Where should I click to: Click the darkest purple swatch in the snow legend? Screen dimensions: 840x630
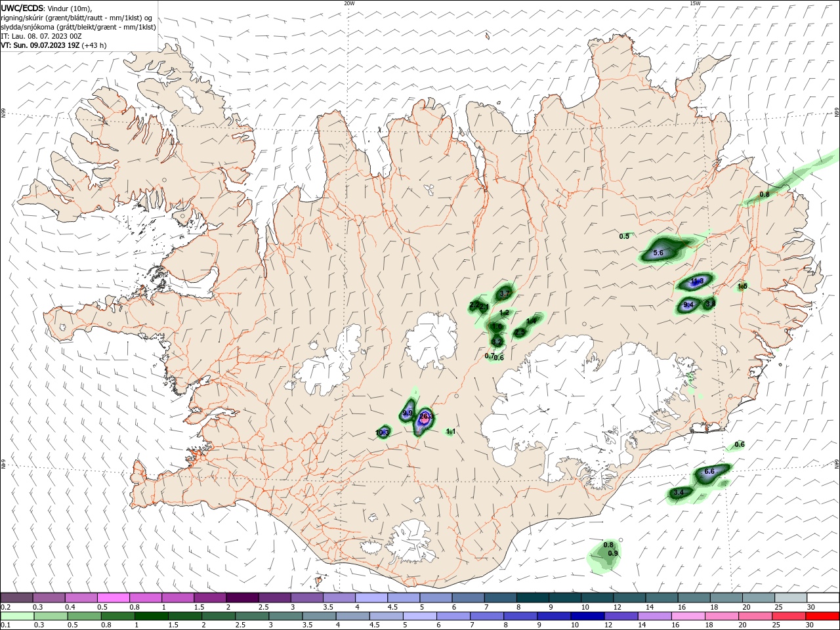tap(241, 597)
